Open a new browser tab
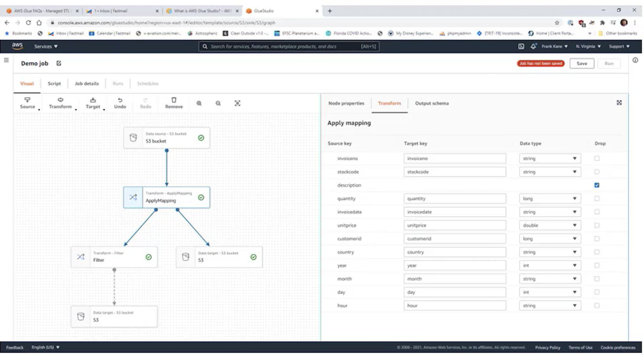 point(330,11)
